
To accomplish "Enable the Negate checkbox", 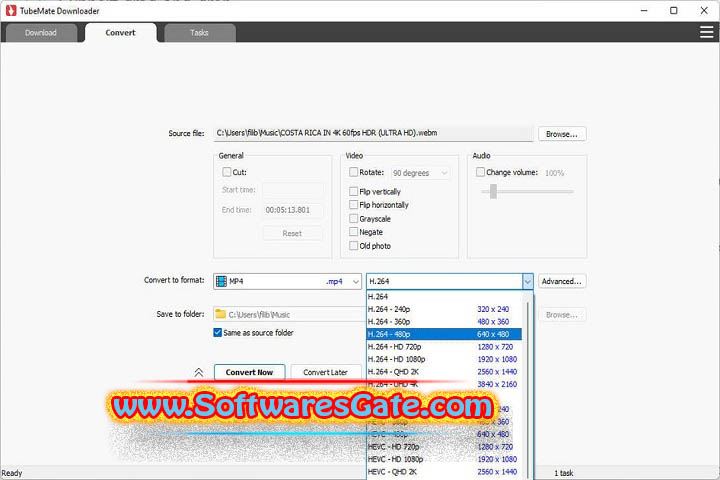I will point(354,232).
